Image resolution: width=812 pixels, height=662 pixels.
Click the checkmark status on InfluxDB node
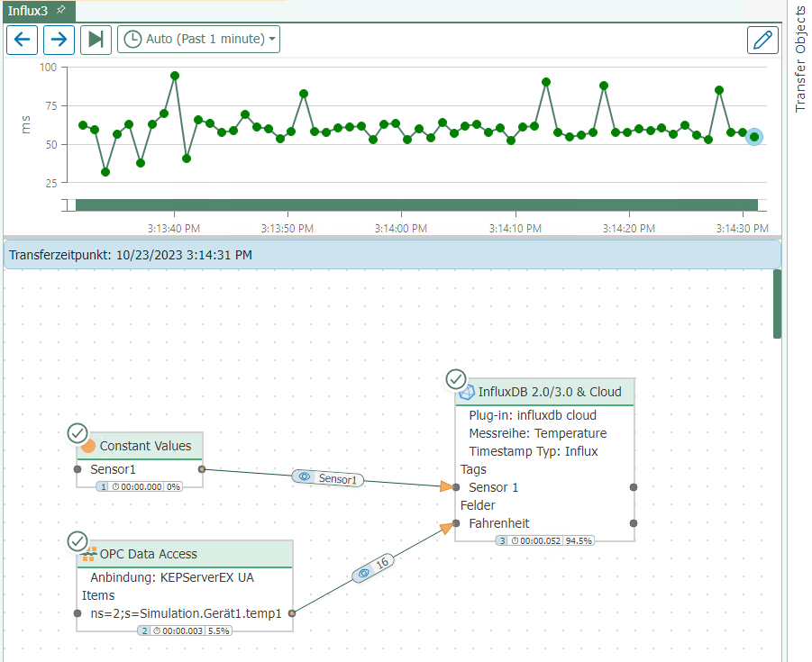tap(456, 379)
